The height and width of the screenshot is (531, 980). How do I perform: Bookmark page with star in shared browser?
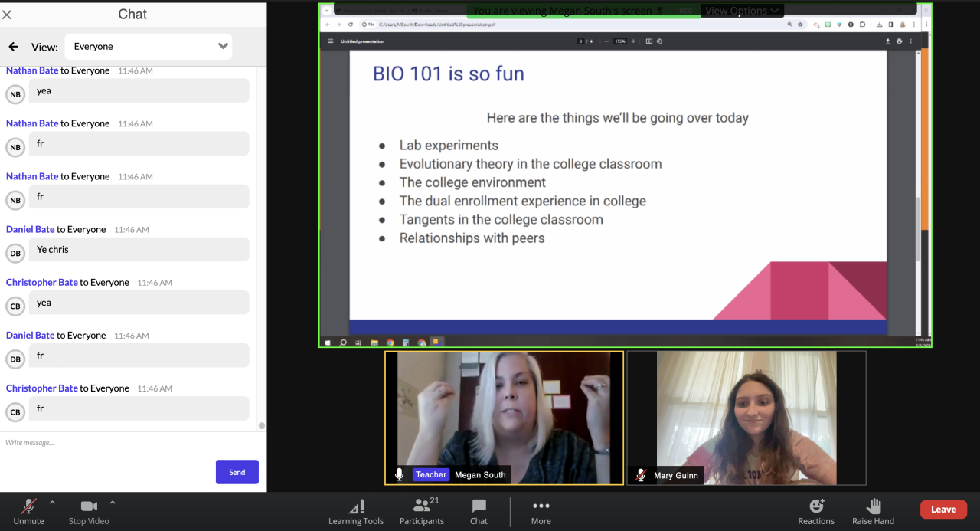click(x=800, y=25)
